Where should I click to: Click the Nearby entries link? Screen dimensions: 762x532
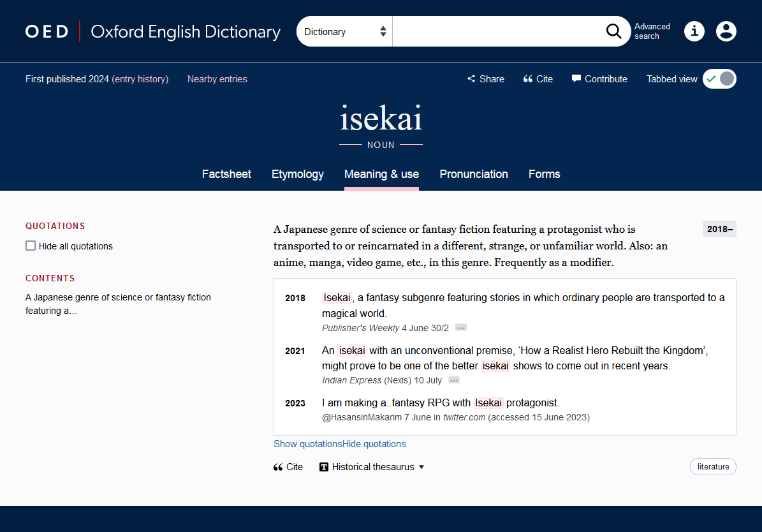click(217, 79)
